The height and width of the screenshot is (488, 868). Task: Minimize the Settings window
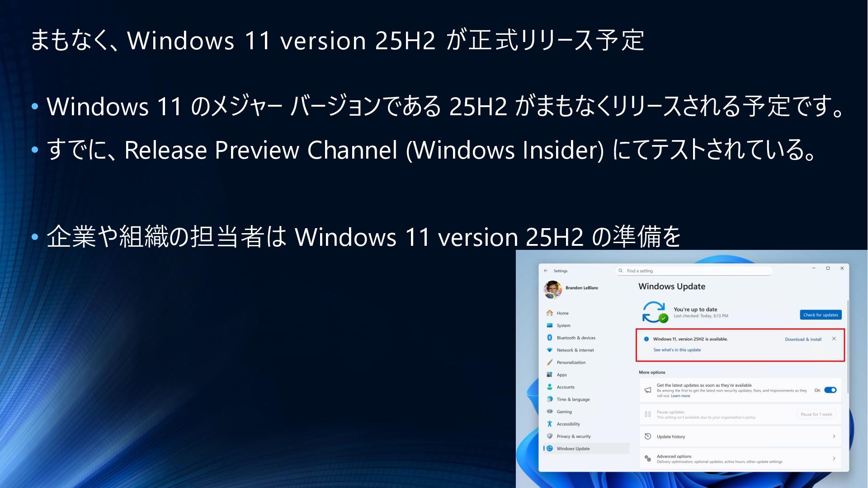click(x=814, y=268)
